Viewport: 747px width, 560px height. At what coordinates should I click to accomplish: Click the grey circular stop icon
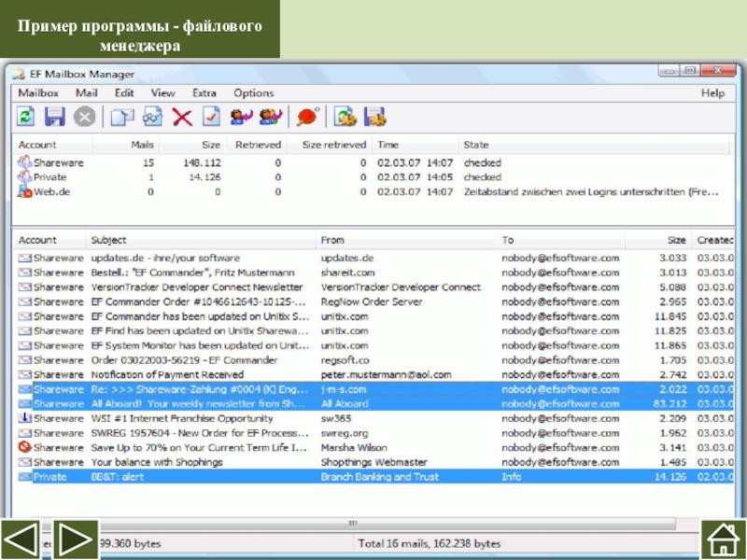tap(84, 117)
